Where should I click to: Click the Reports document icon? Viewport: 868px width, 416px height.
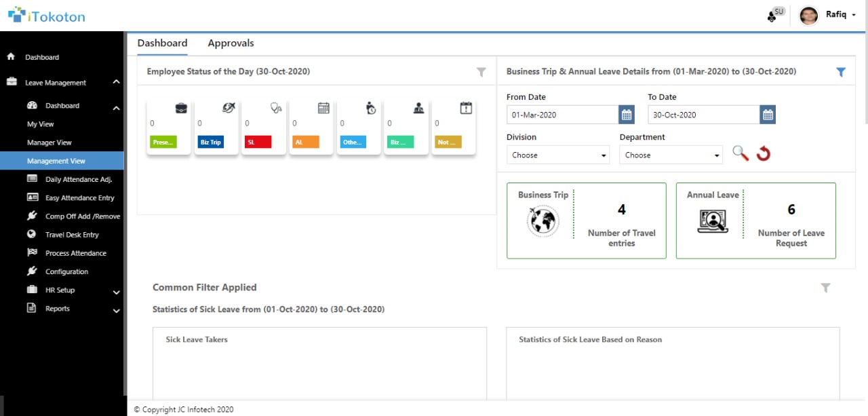coord(31,307)
